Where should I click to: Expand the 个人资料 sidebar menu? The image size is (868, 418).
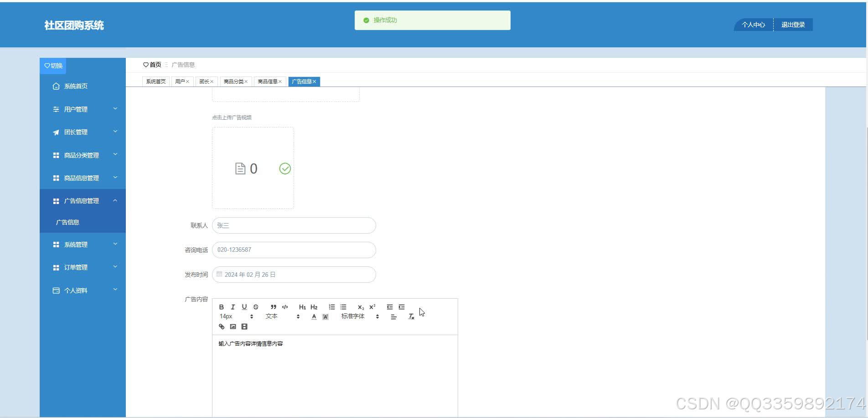[x=83, y=291]
